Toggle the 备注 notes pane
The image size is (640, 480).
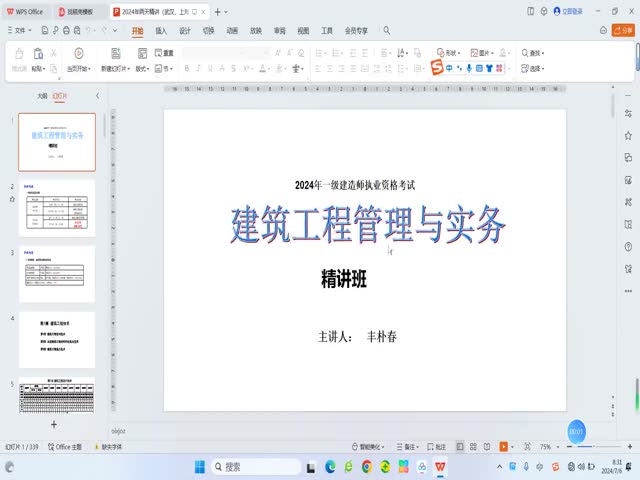point(408,447)
